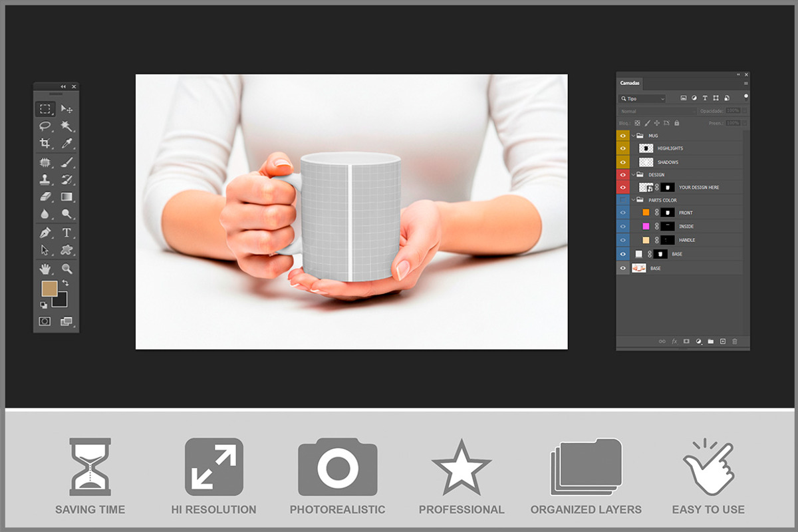Select the Type tool
The image size is (798, 532).
(66, 233)
